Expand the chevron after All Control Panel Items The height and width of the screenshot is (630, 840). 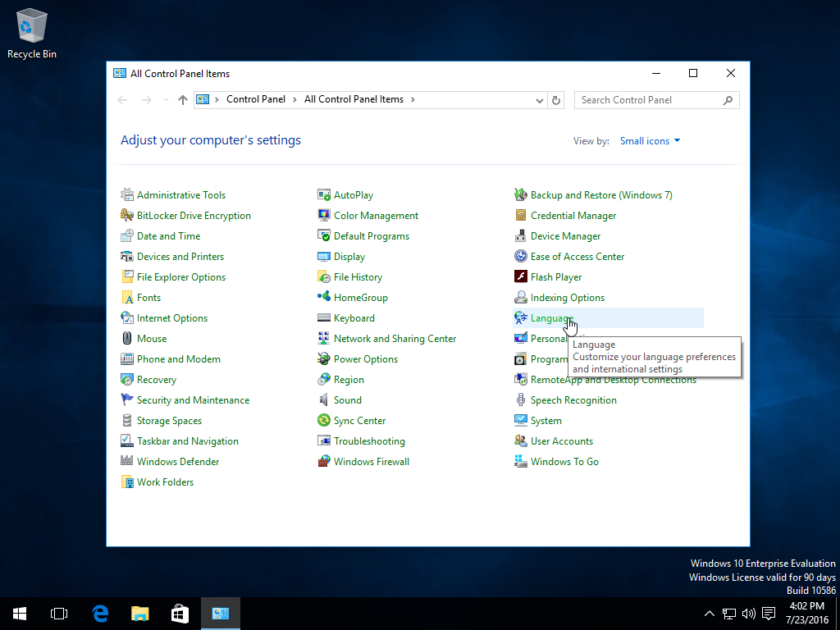(413, 99)
